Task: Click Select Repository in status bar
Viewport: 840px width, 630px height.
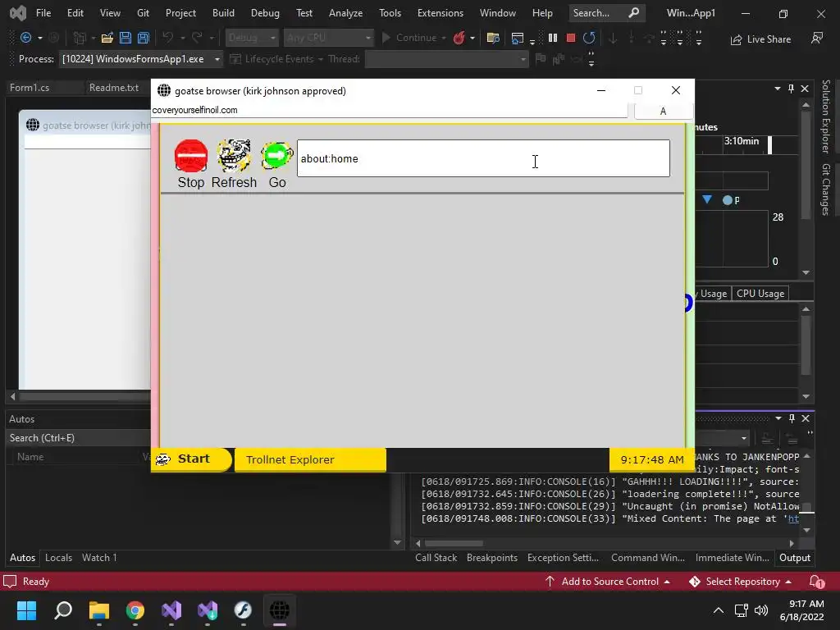Action: [x=741, y=582]
